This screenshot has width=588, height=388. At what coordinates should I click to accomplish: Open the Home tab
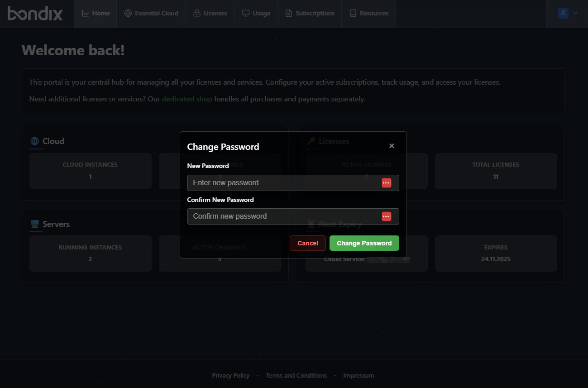coord(96,14)
